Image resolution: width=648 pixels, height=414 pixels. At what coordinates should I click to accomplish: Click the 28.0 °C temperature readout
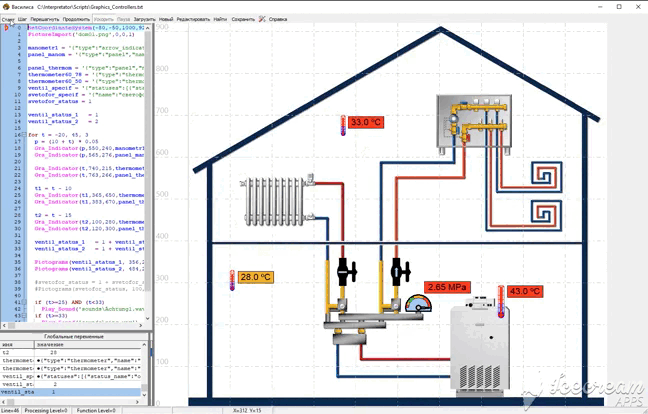point(256,277)
